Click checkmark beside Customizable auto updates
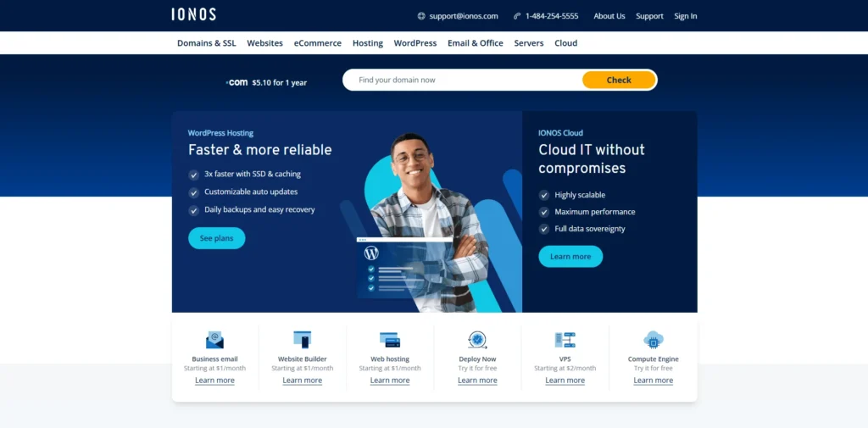This screenshot has height=428, width=868. click(x=194, y=192)
